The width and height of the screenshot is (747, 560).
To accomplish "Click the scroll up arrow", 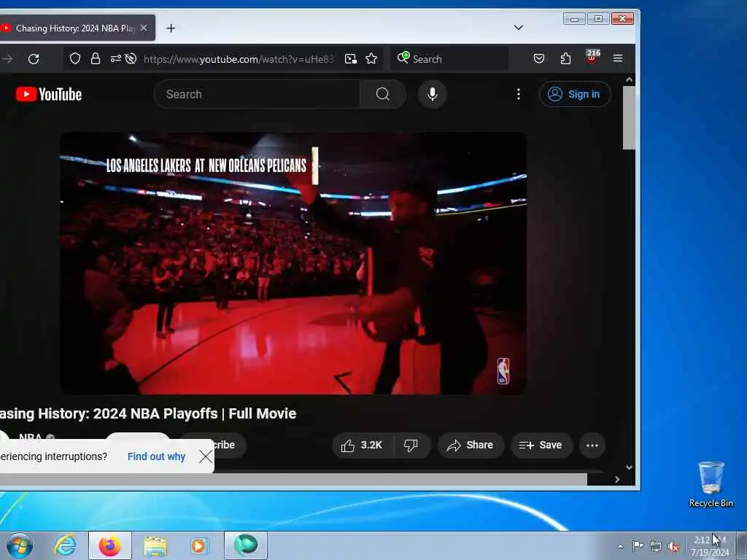I will point(629,79).
